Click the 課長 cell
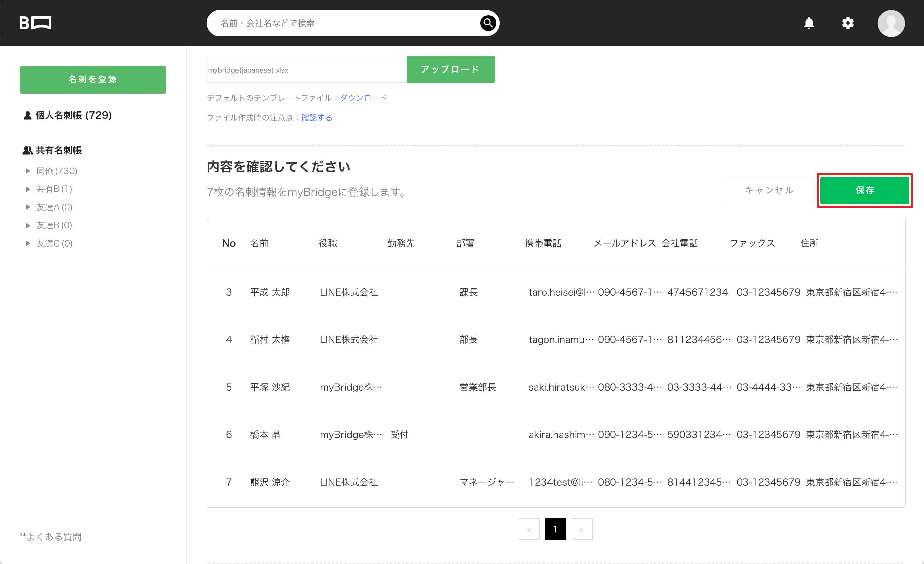924x564 pixels. [x=469, y=292]
